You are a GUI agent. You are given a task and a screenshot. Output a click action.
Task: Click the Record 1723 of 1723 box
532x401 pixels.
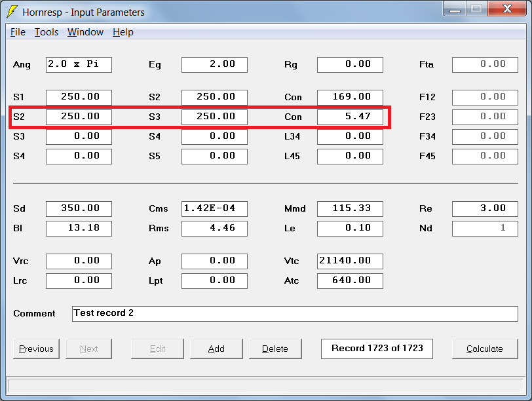pos(377,349)
